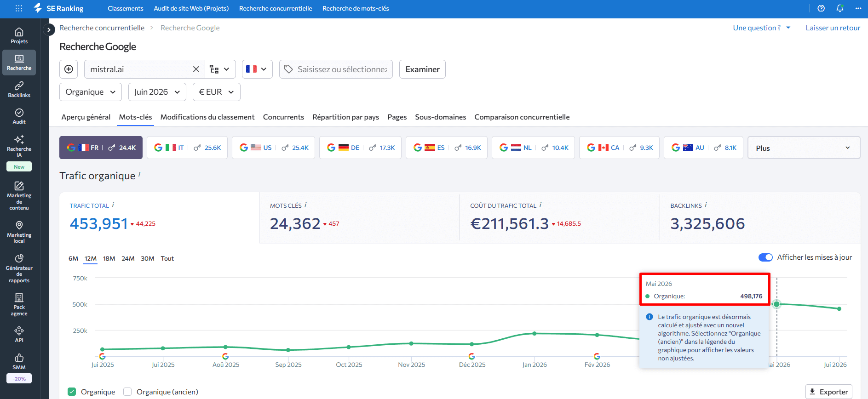Open the domain scope type dropdown
The image size is (868, 399).
[220, 69]
